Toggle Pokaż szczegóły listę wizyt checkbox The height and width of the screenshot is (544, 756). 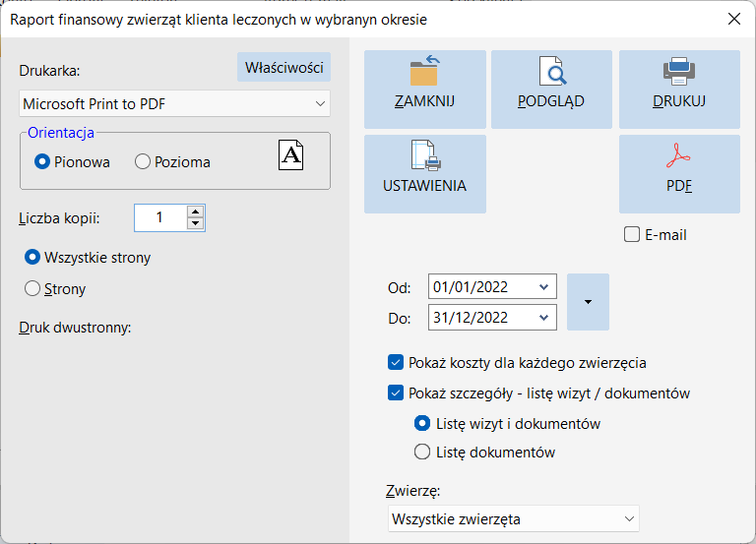point(396,393)
